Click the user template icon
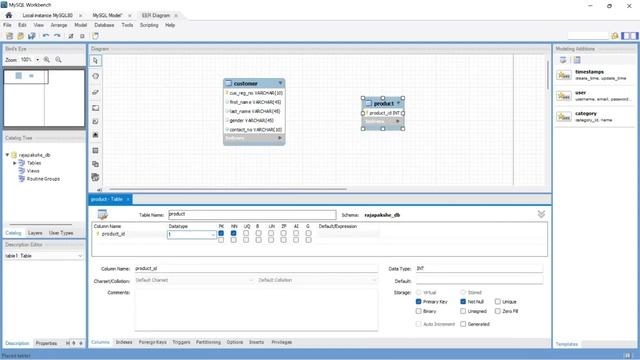 [564, 96]
